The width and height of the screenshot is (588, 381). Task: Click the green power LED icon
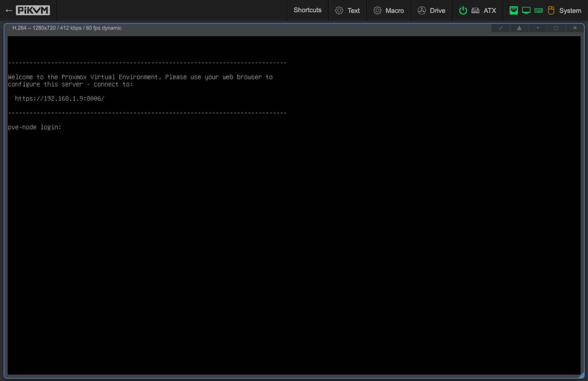(x=463, y=11)
